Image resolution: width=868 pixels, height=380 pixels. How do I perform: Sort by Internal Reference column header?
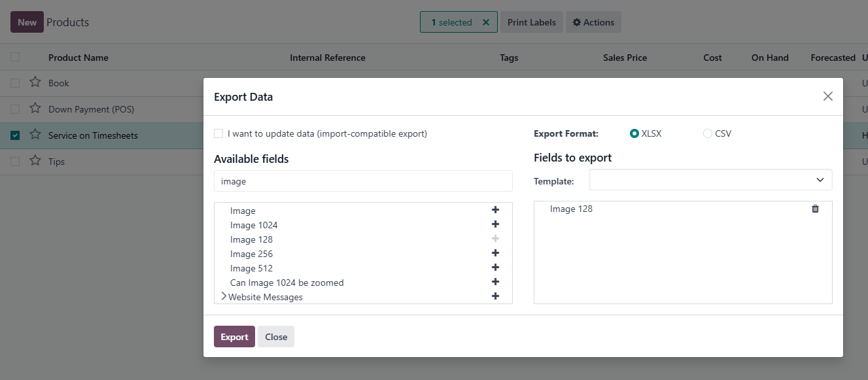click(328, 58)
